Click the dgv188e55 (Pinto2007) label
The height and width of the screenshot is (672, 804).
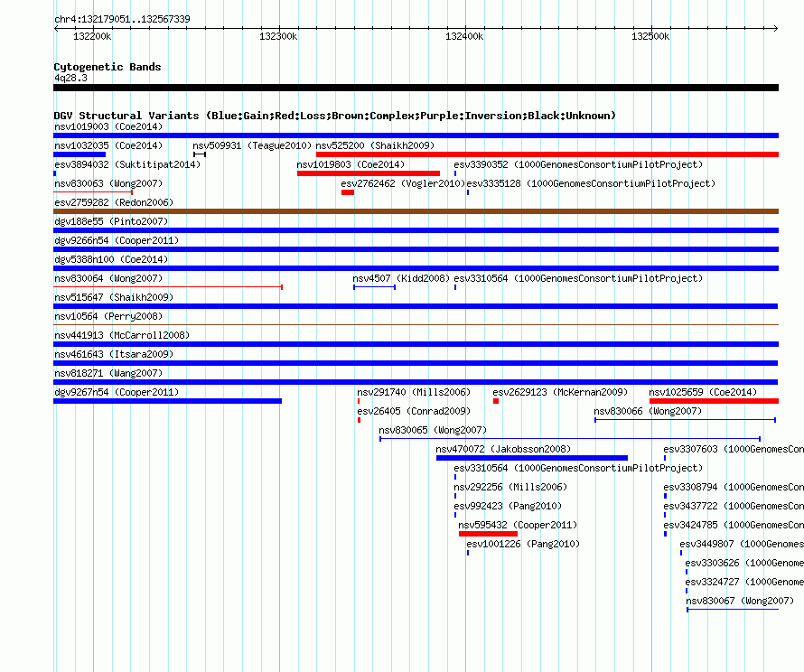111,221
